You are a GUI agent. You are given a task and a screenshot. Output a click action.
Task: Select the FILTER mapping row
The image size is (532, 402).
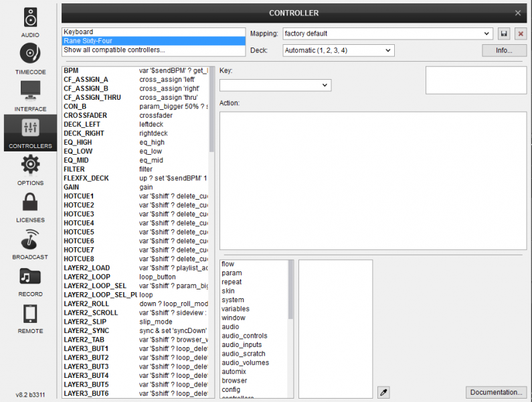(x=136, y=170)
